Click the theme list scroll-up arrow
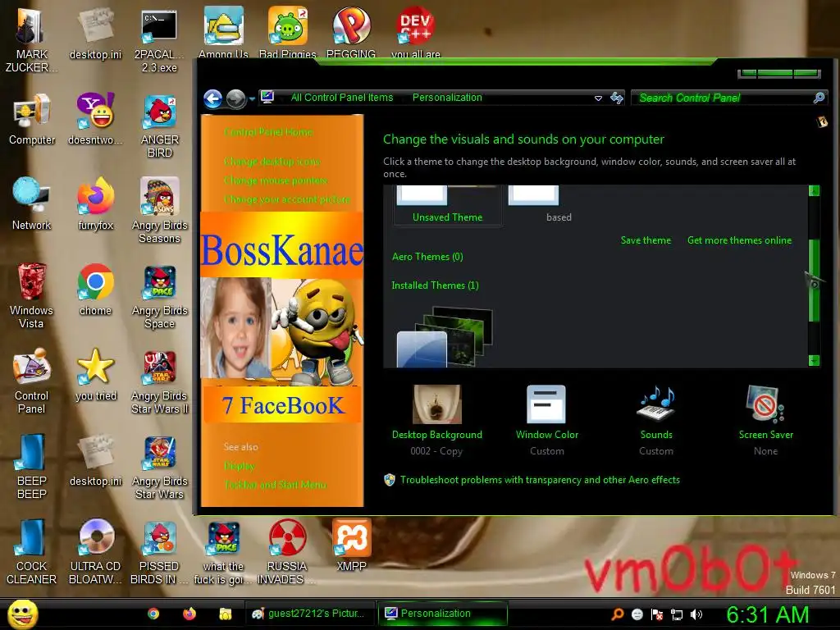Screen dimensions: 840x630 [x=815, y=190]
